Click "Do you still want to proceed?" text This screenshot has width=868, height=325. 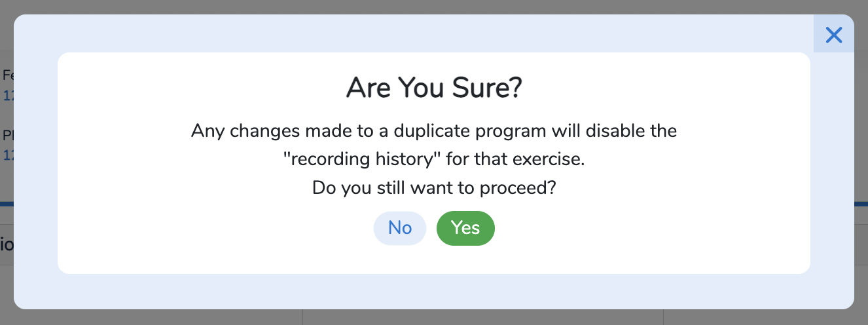pyautogui.click(x=434, y=188)
